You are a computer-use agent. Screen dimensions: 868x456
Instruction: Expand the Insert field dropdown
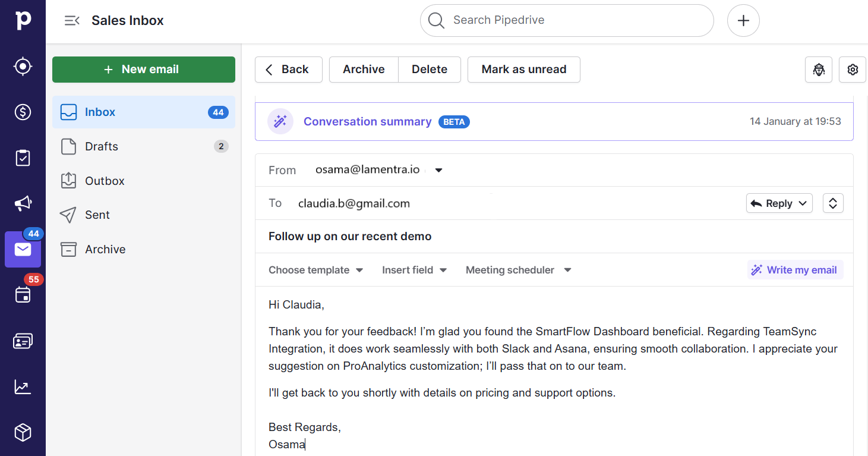point(414,269)
